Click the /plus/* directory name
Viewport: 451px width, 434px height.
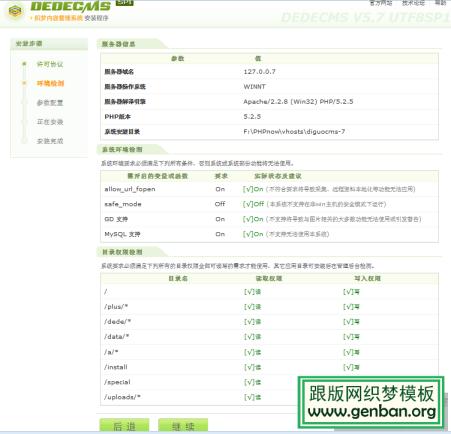(x=116, y=307)
